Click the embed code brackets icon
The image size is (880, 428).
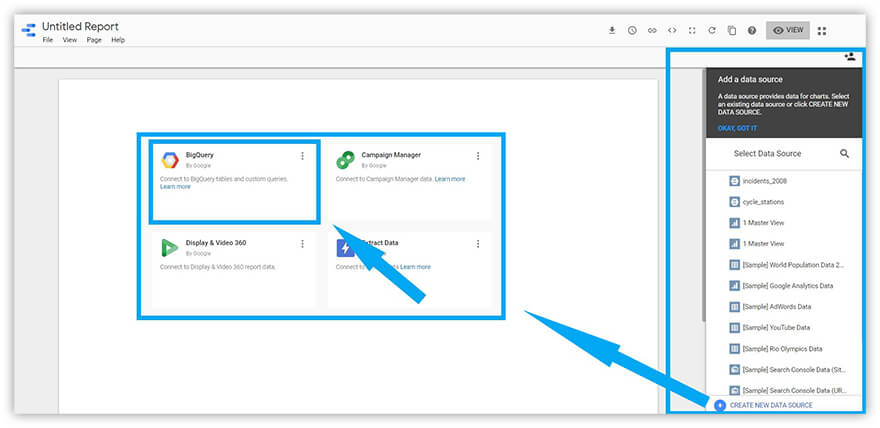coord(672,30)
